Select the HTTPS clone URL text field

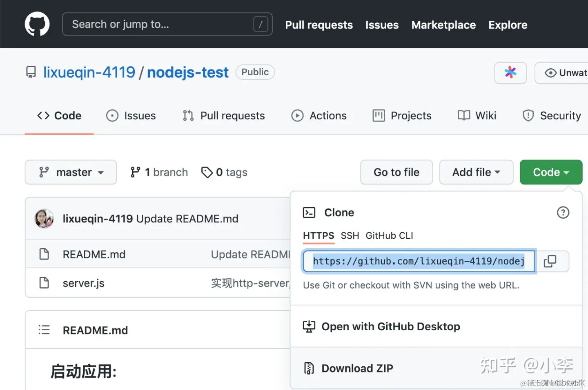click(419, 261)
